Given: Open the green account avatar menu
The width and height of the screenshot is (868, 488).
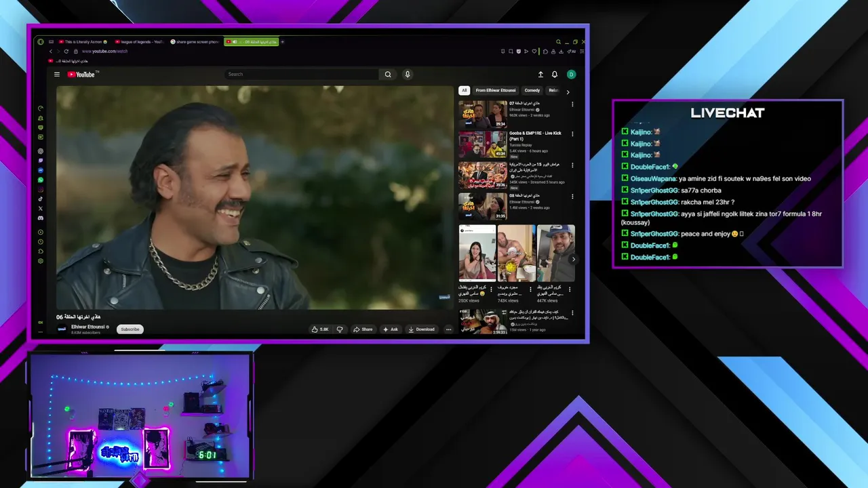Looking at the screenshot, I should coord(571,75).
